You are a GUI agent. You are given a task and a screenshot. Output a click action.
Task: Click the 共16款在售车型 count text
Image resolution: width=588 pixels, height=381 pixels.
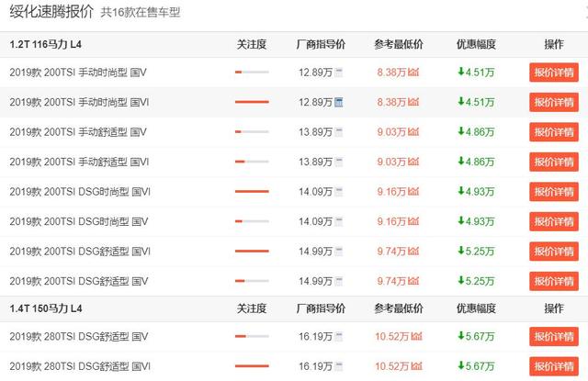click(x=141, y=12)
